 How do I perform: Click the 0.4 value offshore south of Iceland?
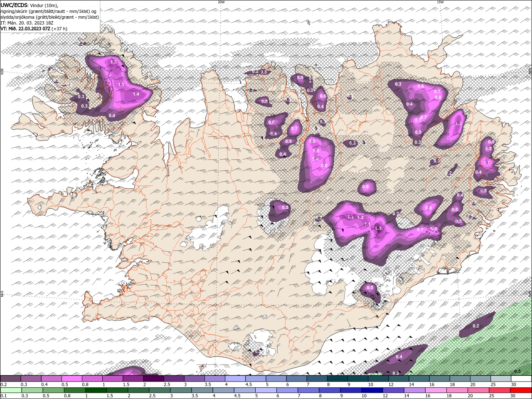[x=399, y=357]
